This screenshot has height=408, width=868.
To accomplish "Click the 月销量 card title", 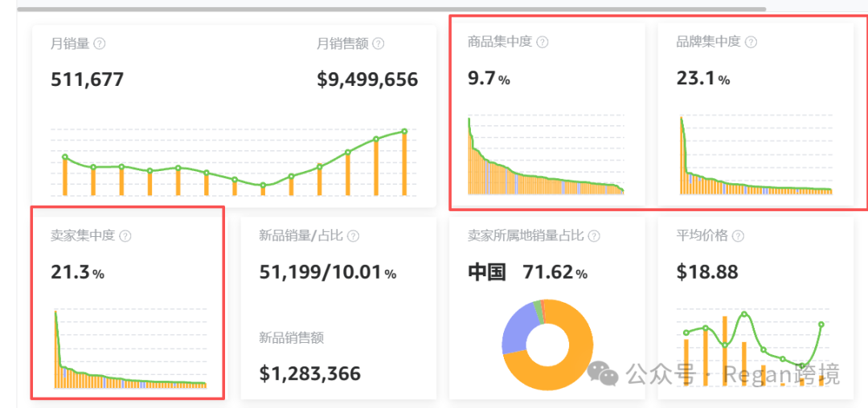I will pos(70,43).
